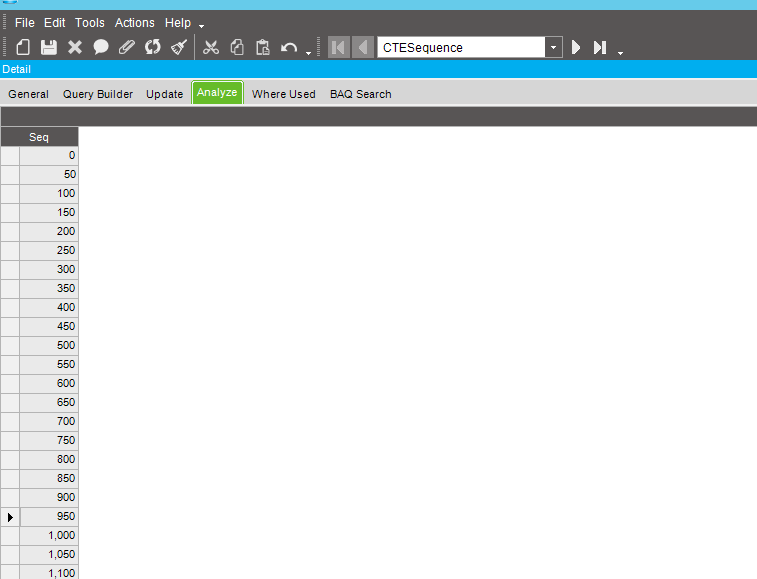Click the Seq cell with value 1,000

coord(49,536)
